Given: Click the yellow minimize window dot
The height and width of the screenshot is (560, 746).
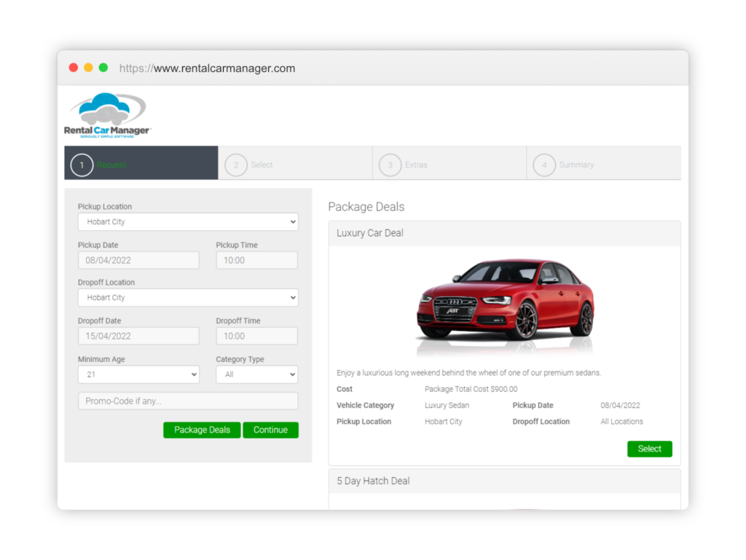Looking at the screenshot, I should pyautogui.click(x=88, y=68).
